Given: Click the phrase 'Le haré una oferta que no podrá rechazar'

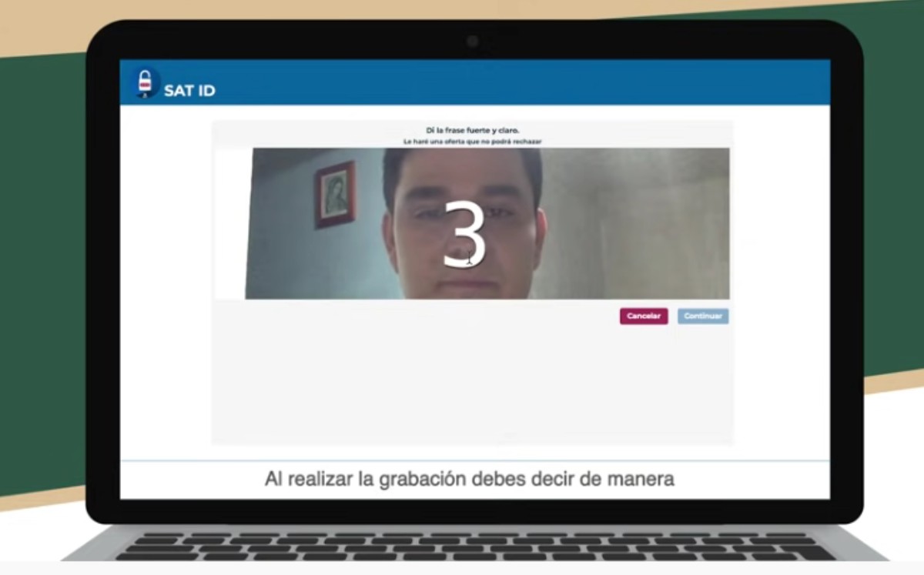Looking at the screenshot, I should (x=471, y=141).
